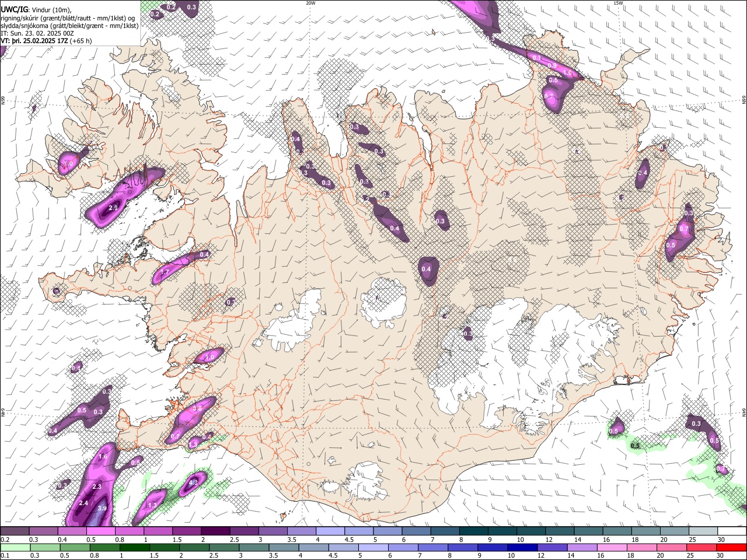
Task: Pick the pure red swatch above the bottom 30 label
Action: (x=731, y=548)
